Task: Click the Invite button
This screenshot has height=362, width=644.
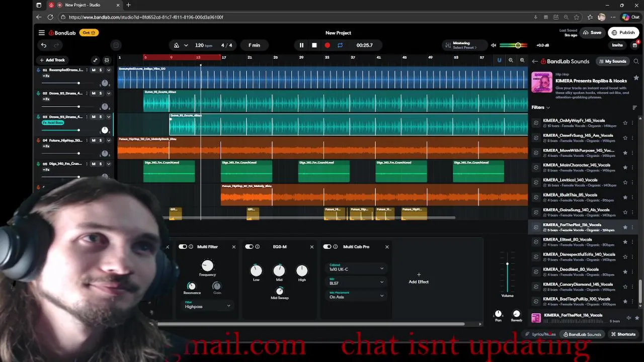Action: (x=617, y=45)
